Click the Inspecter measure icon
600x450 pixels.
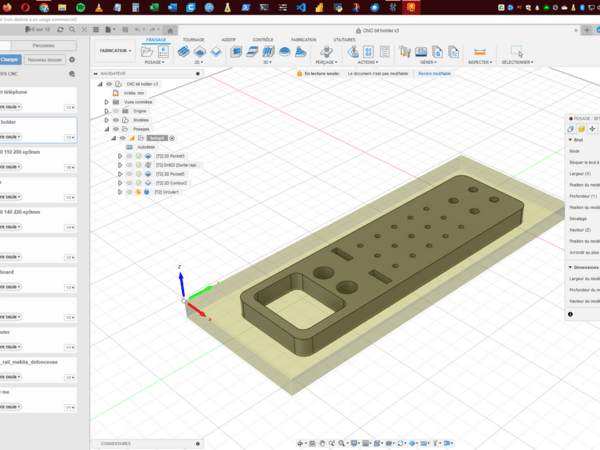(479, 52)
